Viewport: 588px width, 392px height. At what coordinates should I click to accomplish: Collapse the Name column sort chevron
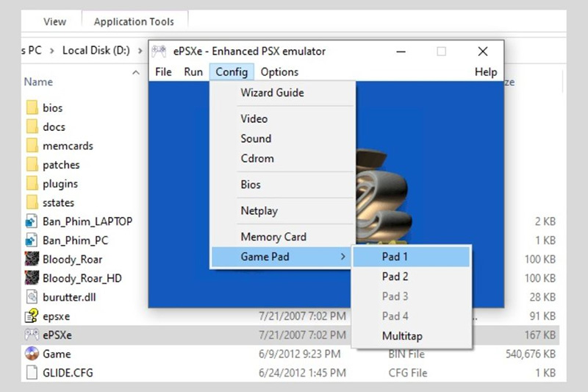135,73
